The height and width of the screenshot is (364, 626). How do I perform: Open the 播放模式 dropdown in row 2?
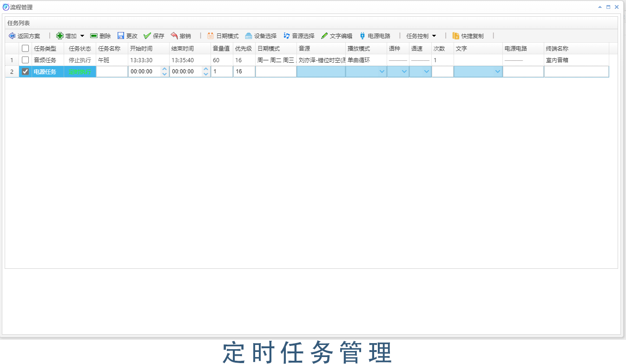click(x=382, y=71)
